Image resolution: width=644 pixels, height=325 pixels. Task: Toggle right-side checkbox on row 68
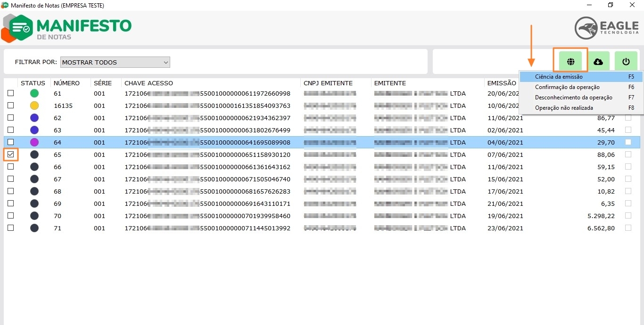click(628, 191)
